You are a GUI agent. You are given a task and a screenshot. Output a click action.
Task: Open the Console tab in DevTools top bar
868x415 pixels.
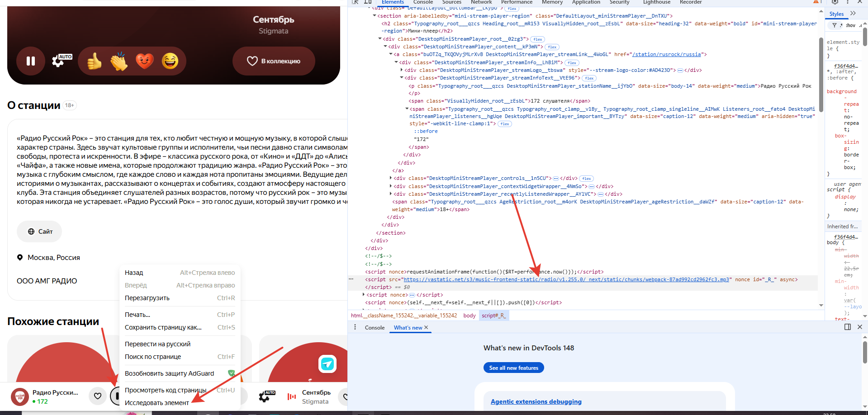(x=423, y=2)
